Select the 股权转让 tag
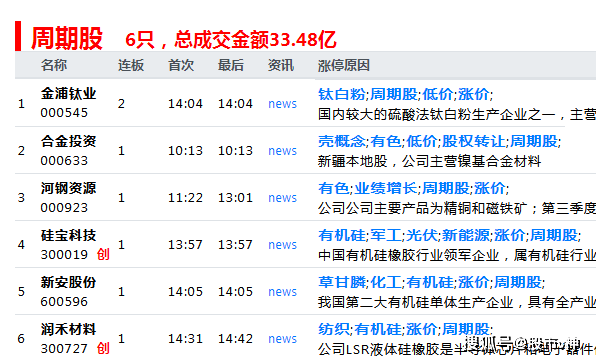The height and width of the screenshot is (361, 596). point(474,141)
